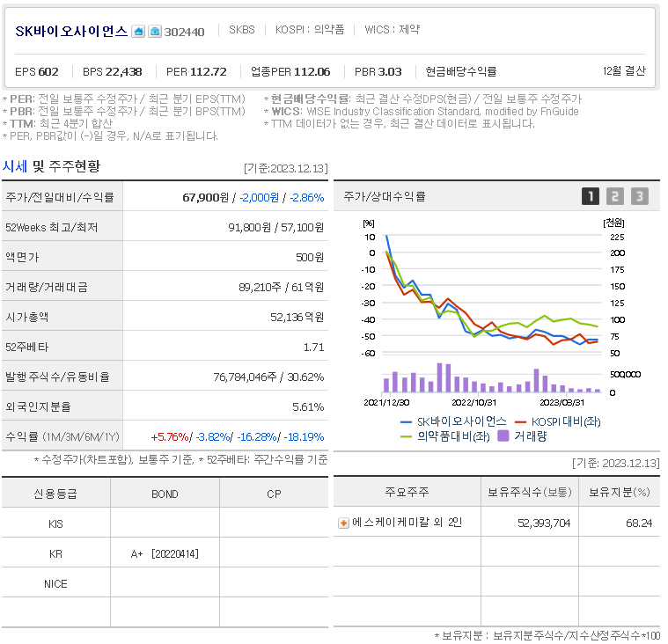The image size is (668, 644).
Task: Select the KR rating row label
Action: (55, 554)
